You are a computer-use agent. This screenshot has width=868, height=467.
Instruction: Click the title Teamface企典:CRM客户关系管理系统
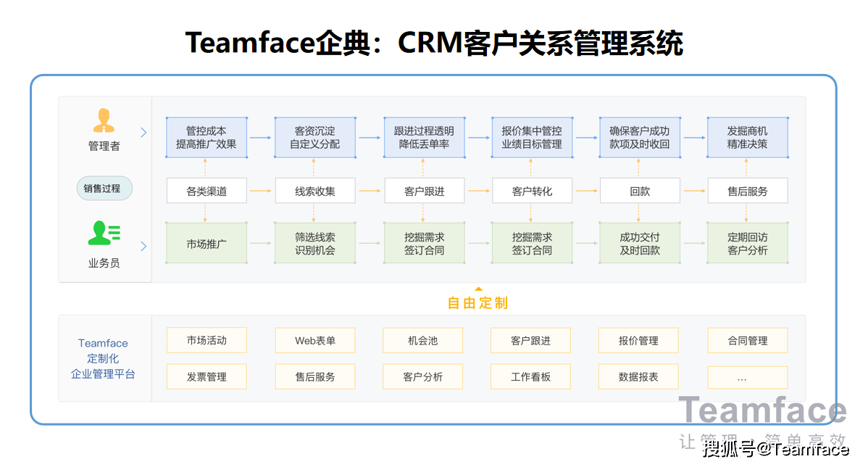434,43
